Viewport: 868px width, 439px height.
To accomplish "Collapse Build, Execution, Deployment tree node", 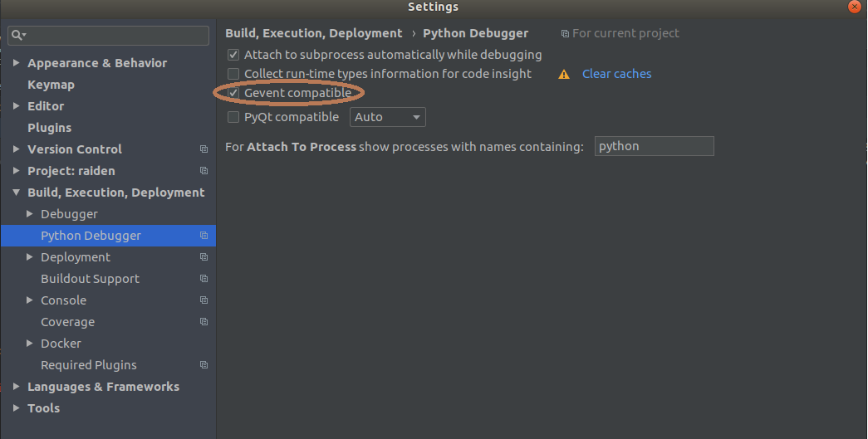I will 17,193.
